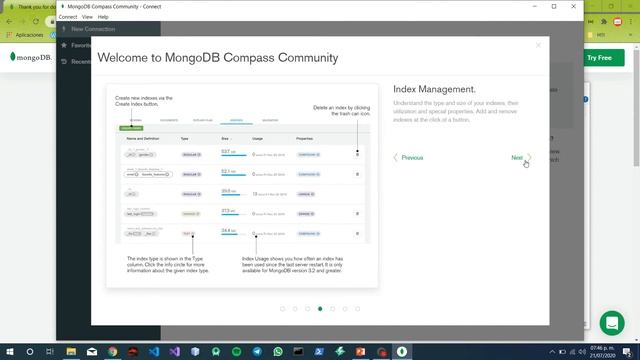This screenshot has height=360, width=640.
Task: Open Chrome extensions puzzle icon
Action: 604,22
